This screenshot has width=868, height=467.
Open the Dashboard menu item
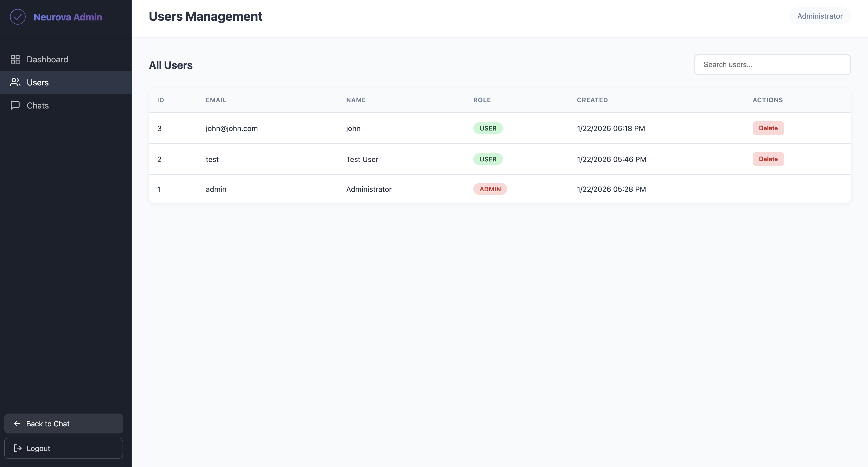47,59
